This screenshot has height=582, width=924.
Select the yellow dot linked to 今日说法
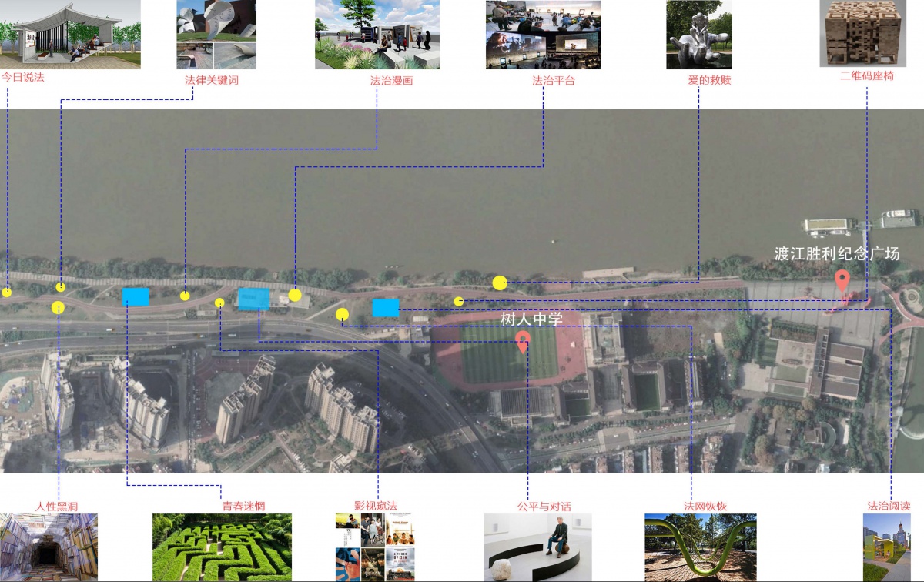(x=6, y=292)
